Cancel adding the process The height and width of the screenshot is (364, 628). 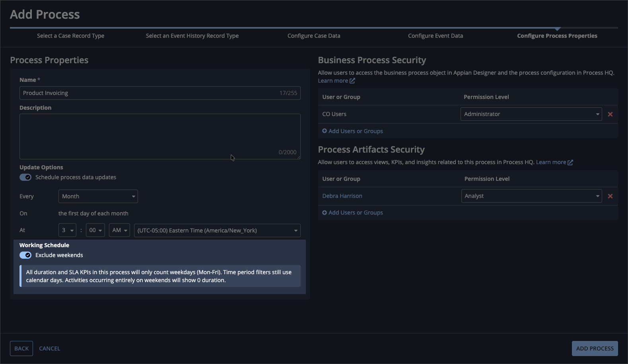(x=50, y=349)
